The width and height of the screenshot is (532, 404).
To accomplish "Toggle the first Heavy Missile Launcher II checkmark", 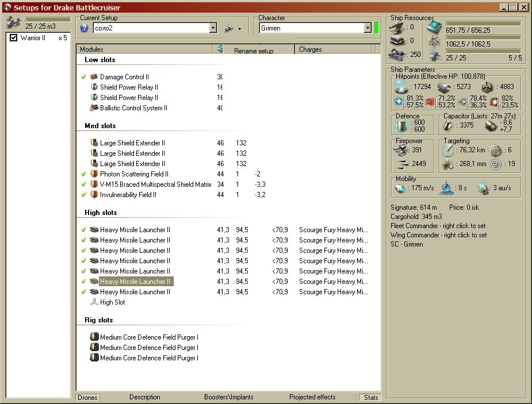I will [x=84, y=230].
